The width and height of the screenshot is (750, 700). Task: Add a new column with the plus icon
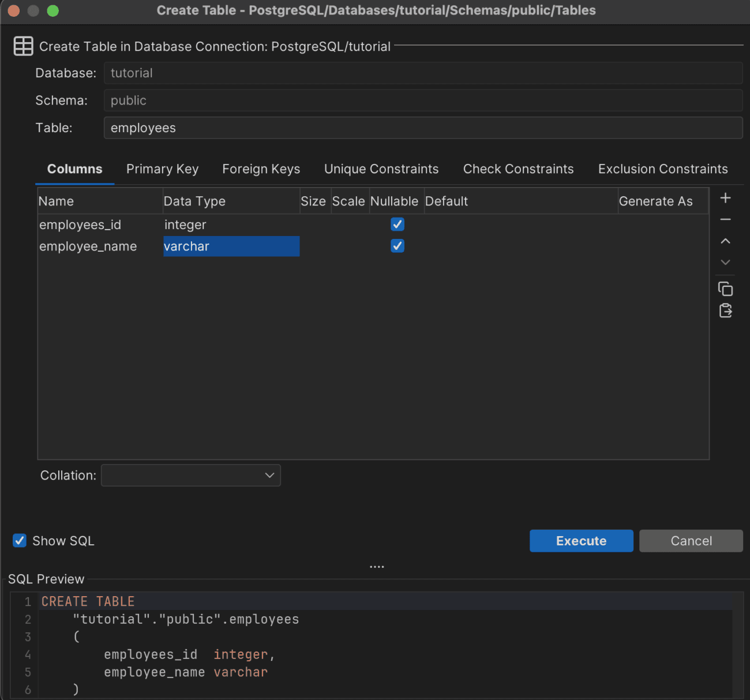pyautogui.click(x=725, y=198)
